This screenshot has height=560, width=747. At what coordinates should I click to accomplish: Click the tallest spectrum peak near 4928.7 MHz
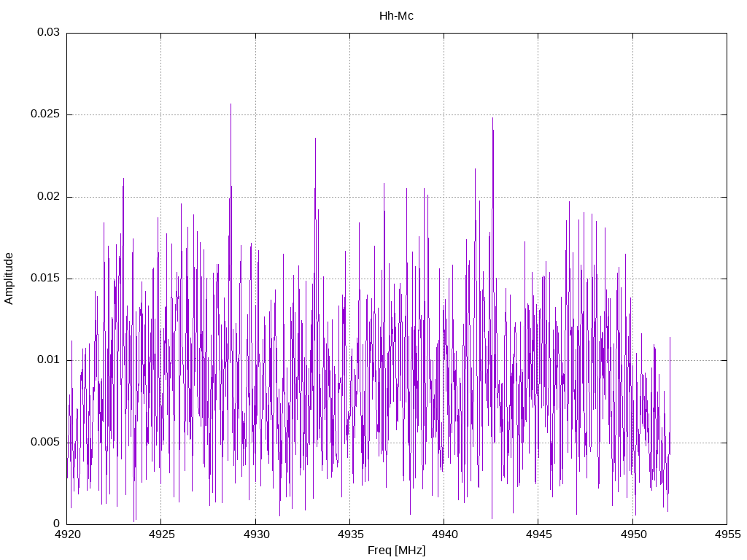[x=231, y=104]
